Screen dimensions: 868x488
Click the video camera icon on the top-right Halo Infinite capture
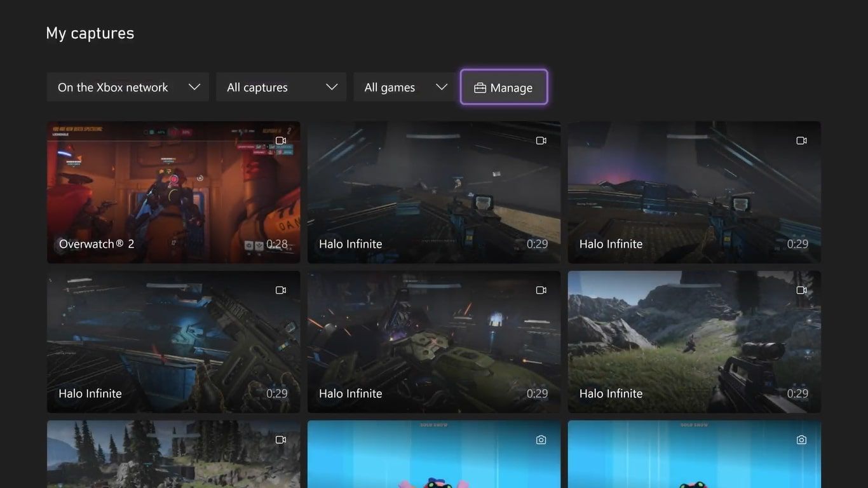click(801, 140)
